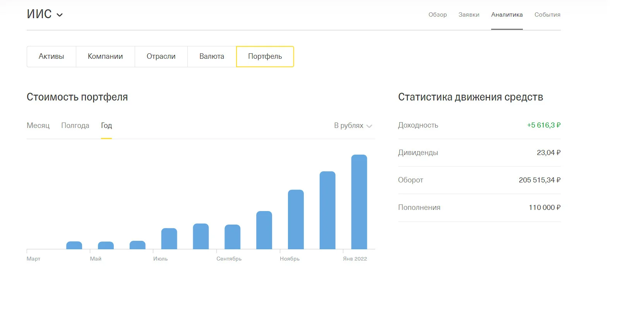
Task: Expand the В рублях currency dropdown
Action: [353, 126]
